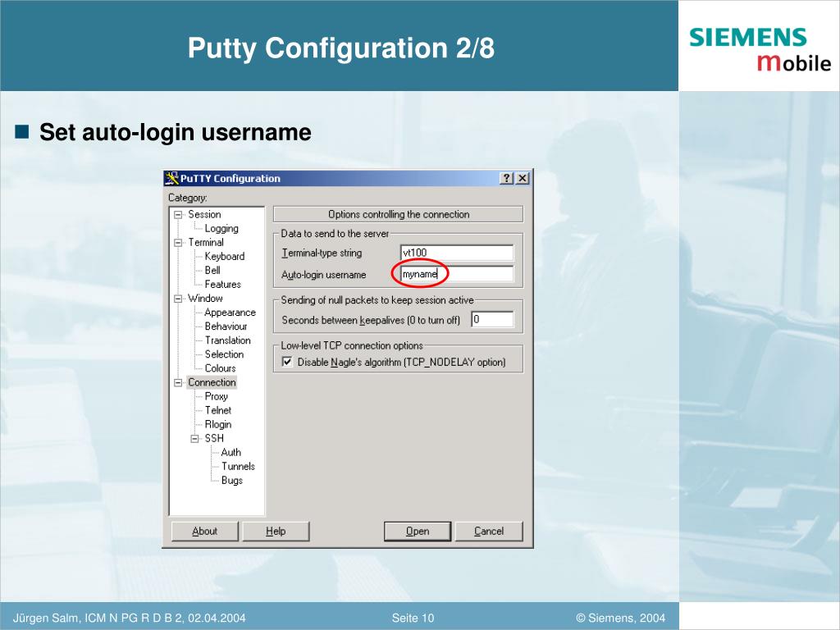Toggle Disable Nagle's algorithm checkbox
The height and width of the screenshot is (630, 840).
(287, 362)
